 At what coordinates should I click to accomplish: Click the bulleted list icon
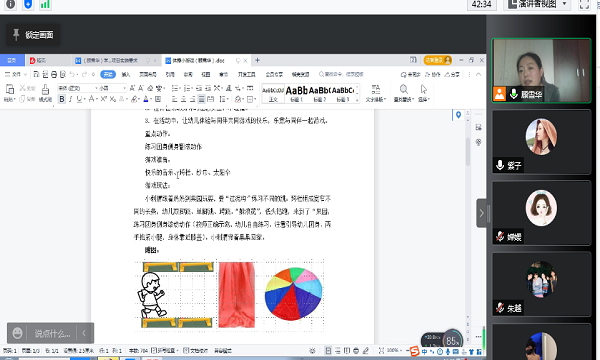point(175,88)
